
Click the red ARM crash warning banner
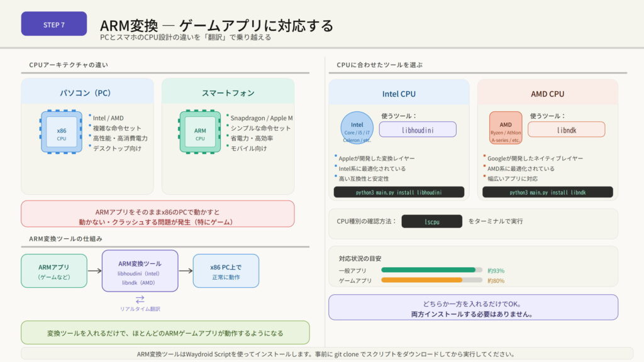[157, 214]
